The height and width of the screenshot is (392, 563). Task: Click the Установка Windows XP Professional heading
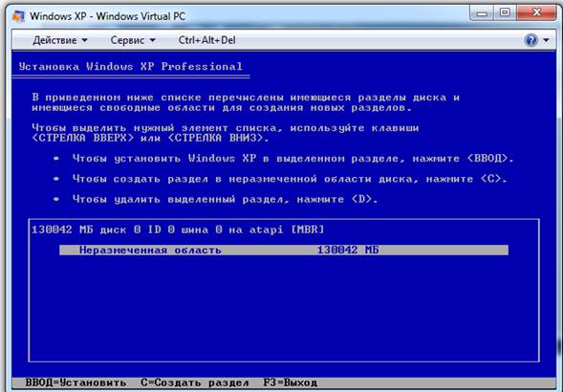(x=131, y=67)
